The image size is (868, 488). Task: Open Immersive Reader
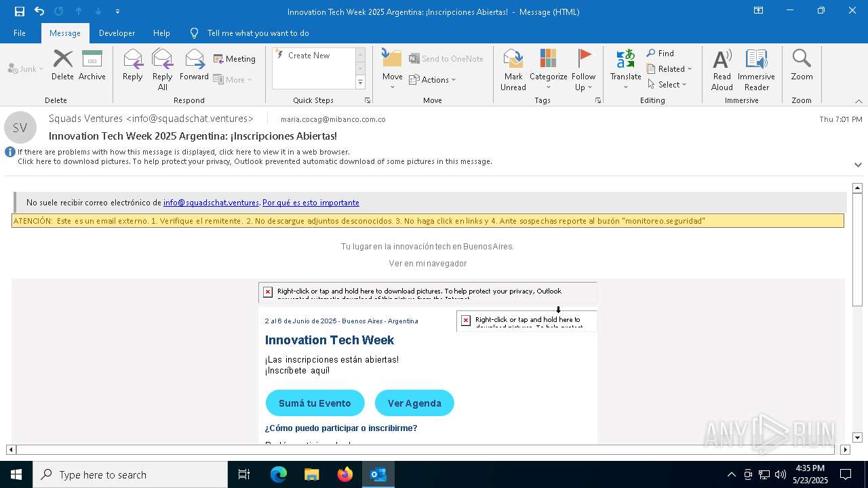(x=756, y=70)
